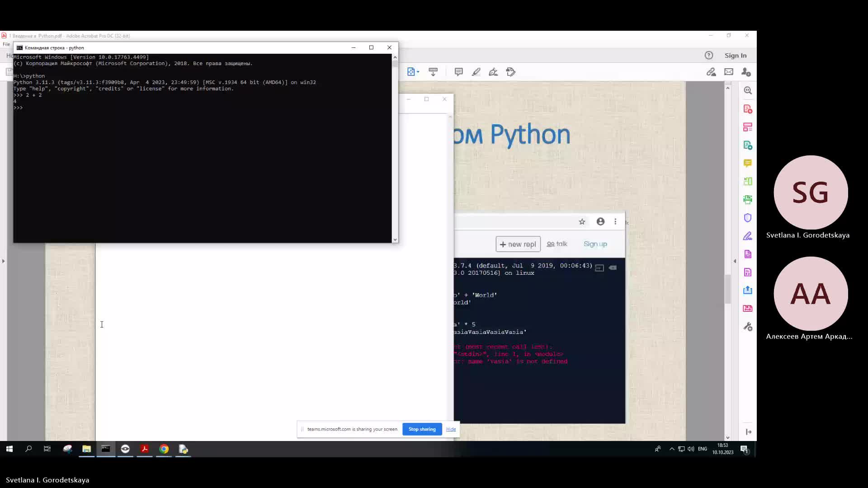Click the Stamp tool icon
Screen dimensions: 868x488
pyautogui.click(x=511, y=72)
